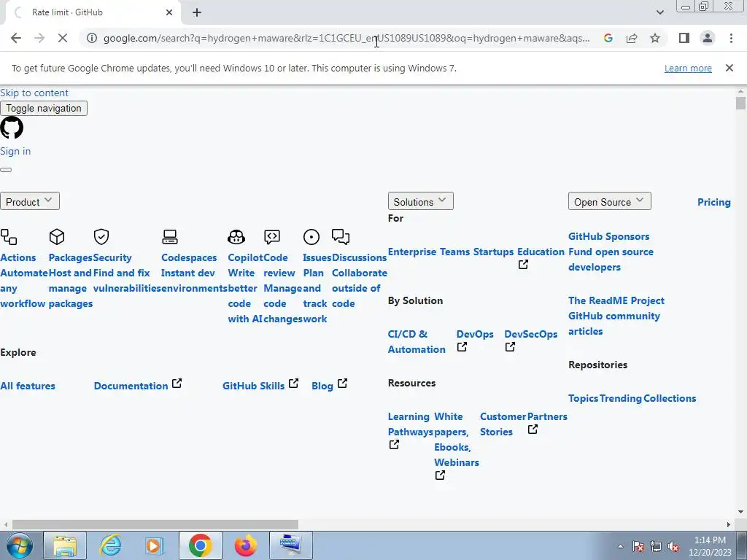This screenshot has width=747, height=560.
Task: Dismiss the Chrome update notification bar
Action: click(729, 68)
